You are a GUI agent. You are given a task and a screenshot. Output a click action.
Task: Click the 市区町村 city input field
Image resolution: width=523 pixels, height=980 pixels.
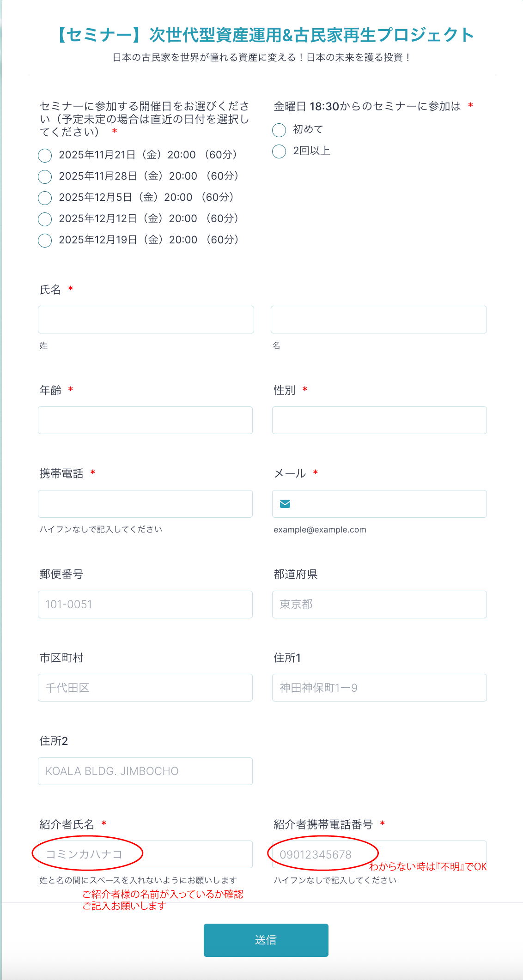(x=145, y=688)
